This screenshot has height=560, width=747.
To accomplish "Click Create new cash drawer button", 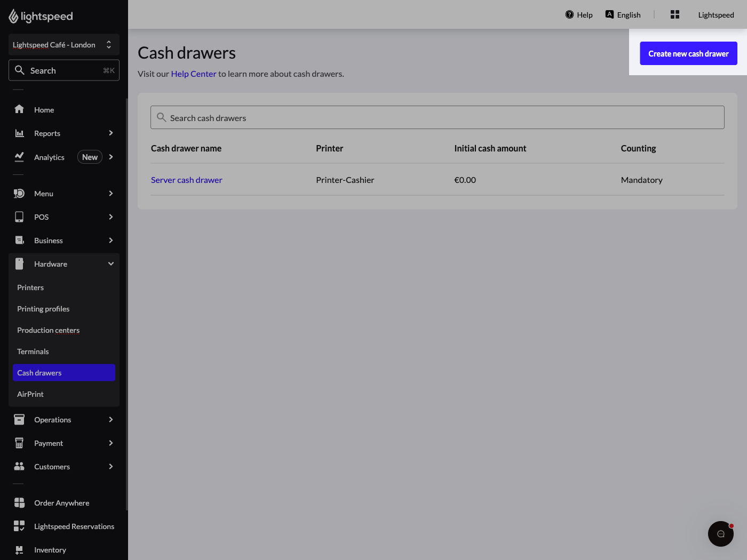I will click(688, 53).
